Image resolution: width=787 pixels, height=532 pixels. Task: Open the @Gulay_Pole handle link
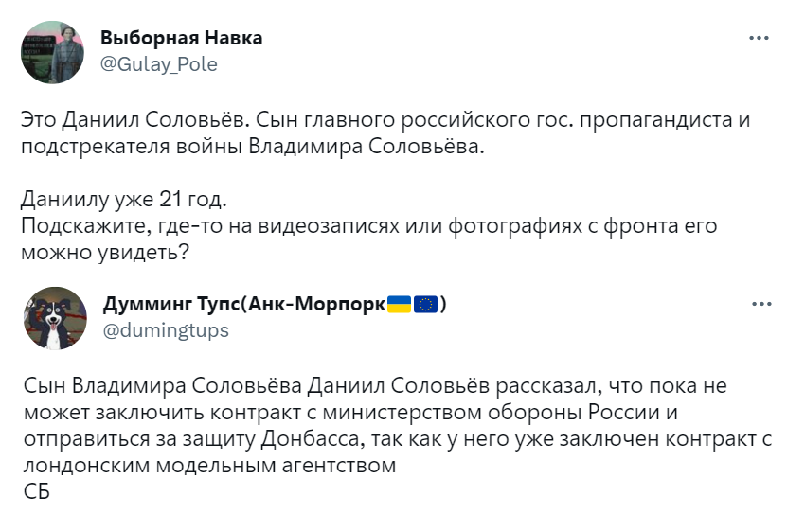tap(158, 64)
